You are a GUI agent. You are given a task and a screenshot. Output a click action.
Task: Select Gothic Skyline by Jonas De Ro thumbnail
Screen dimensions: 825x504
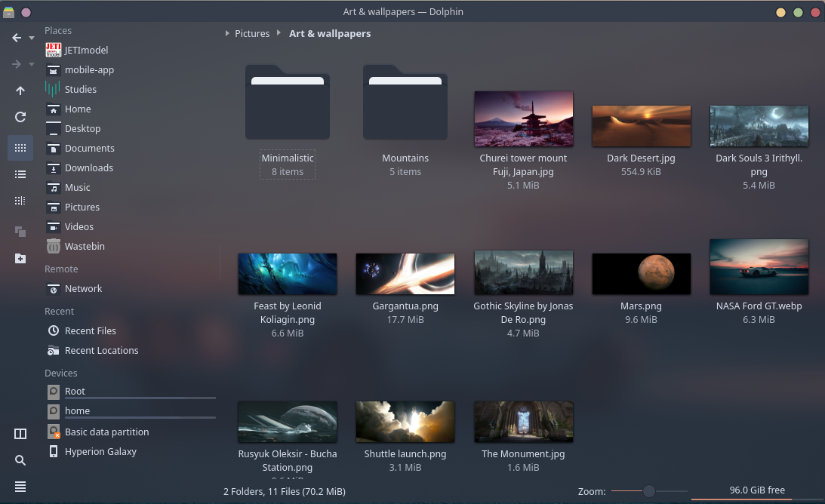[524, 272]
